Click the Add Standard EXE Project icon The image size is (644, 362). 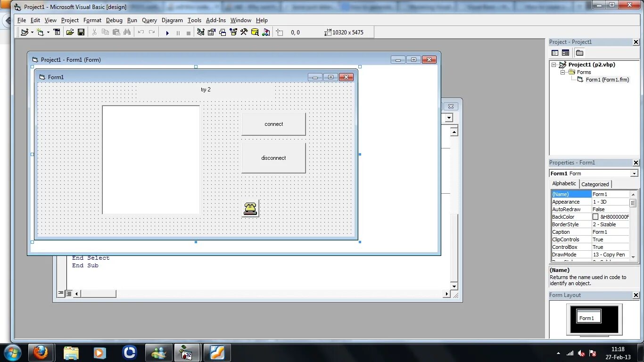(x=24, y=32)
